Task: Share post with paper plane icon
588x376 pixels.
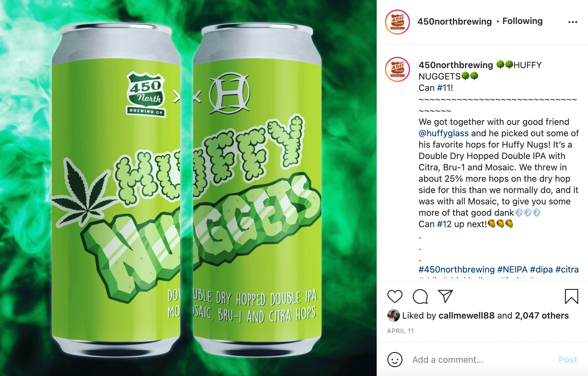Action: (445, 296)
